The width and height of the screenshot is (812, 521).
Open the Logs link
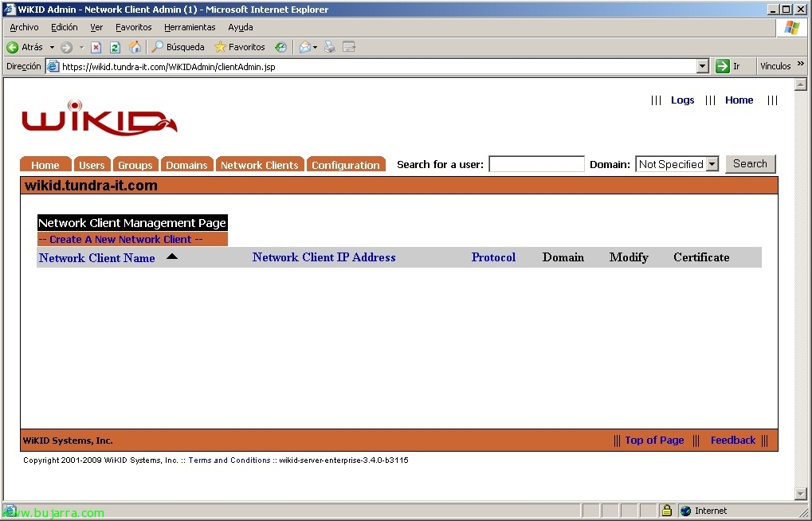coord(683,100)
